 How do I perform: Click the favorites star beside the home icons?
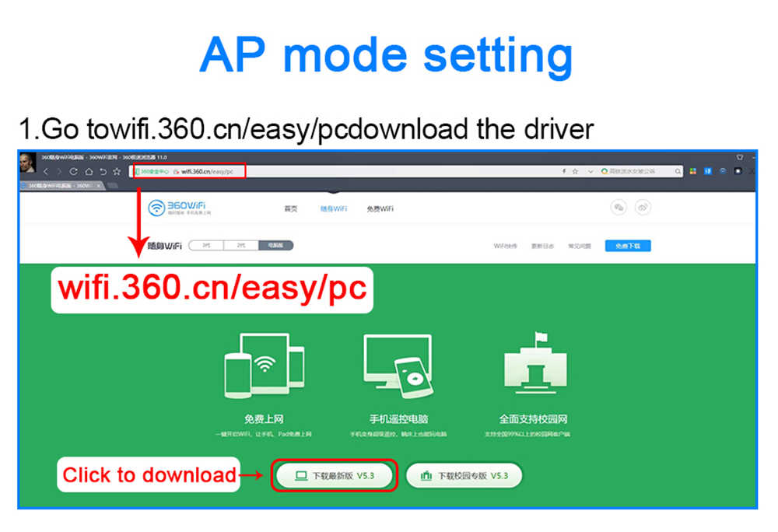tap(117, 172)
